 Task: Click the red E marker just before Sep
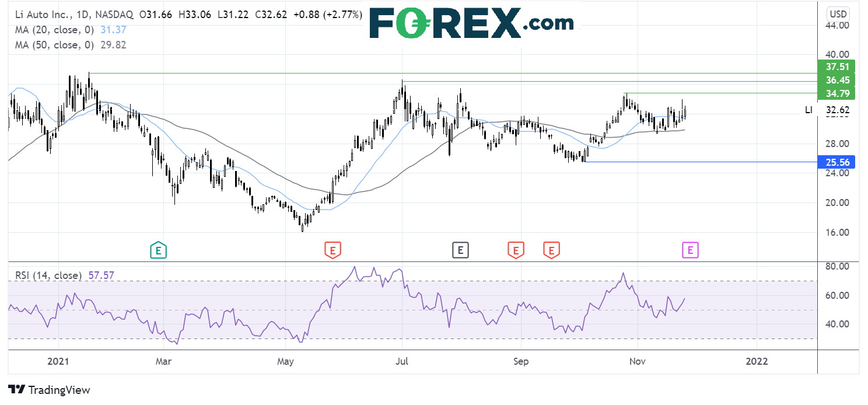515,250
